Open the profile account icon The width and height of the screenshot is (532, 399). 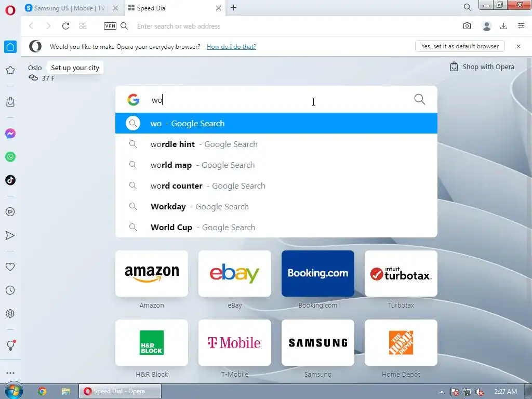coord(486,26)
